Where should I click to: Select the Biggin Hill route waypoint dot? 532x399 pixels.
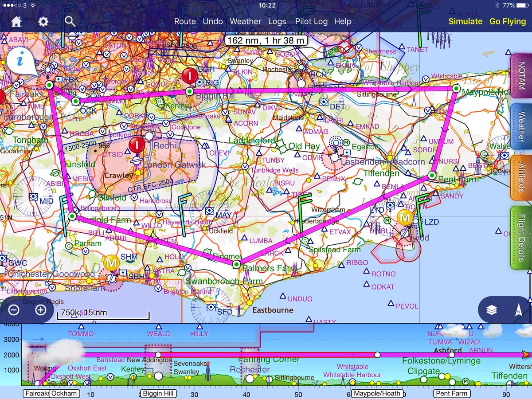click(x=189, y=92)
